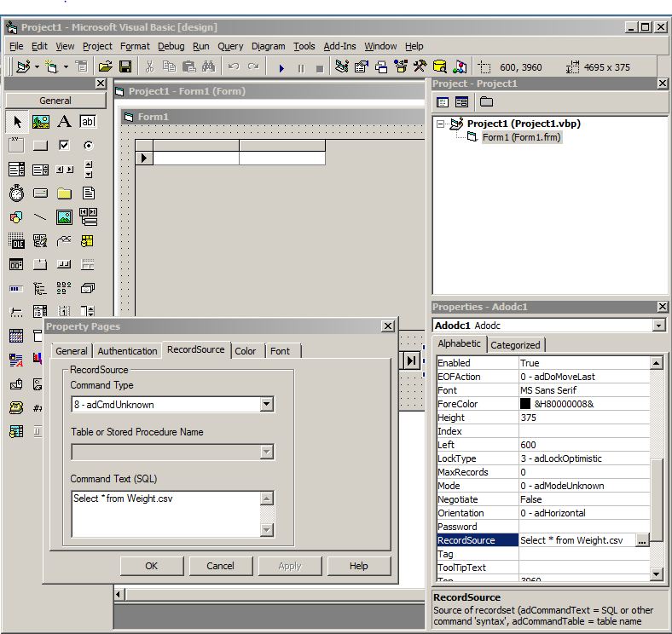The image size is (672, 634).
Task: Select the CommandButton control tool
Action: [41, 146]
